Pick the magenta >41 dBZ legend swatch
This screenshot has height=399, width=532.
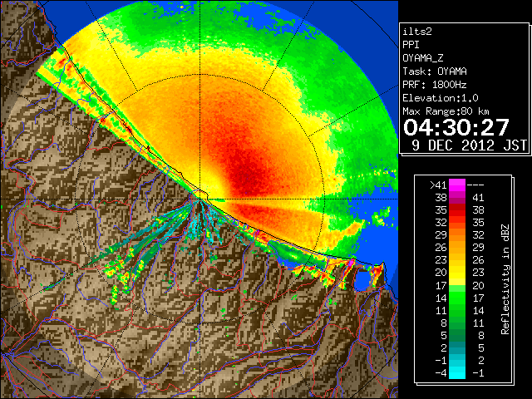coord(457,185)
